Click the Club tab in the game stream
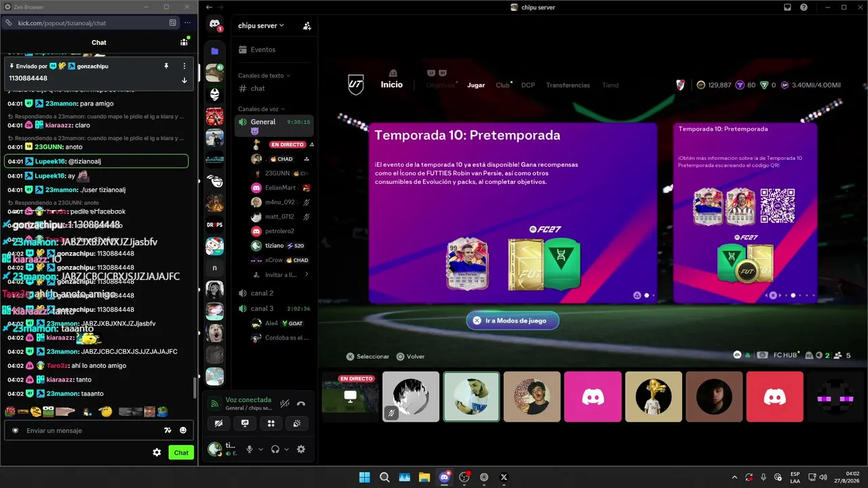The width and height of the screenshot is (868, 488). click(502, 85)
